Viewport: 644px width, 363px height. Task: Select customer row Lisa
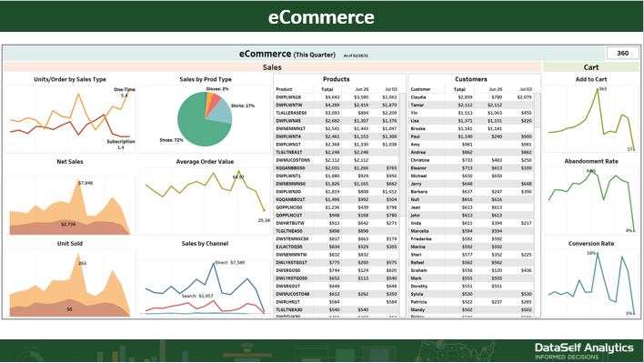[x=471, y=121]
